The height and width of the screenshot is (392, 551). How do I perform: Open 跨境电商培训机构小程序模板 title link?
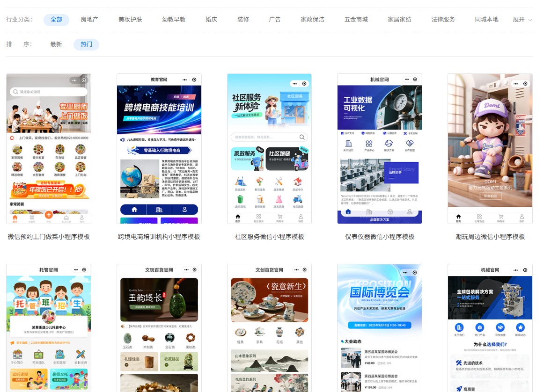coord(159,237)
